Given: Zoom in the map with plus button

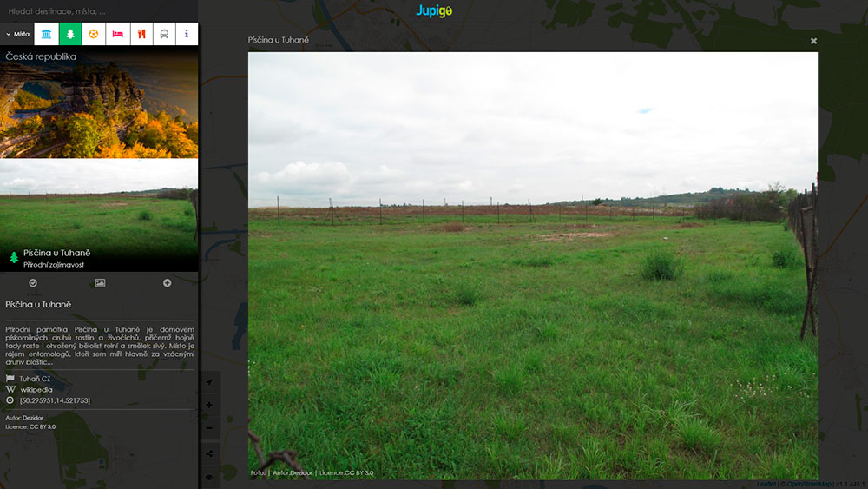Looking at the screenshot, I should pos(209,405).
